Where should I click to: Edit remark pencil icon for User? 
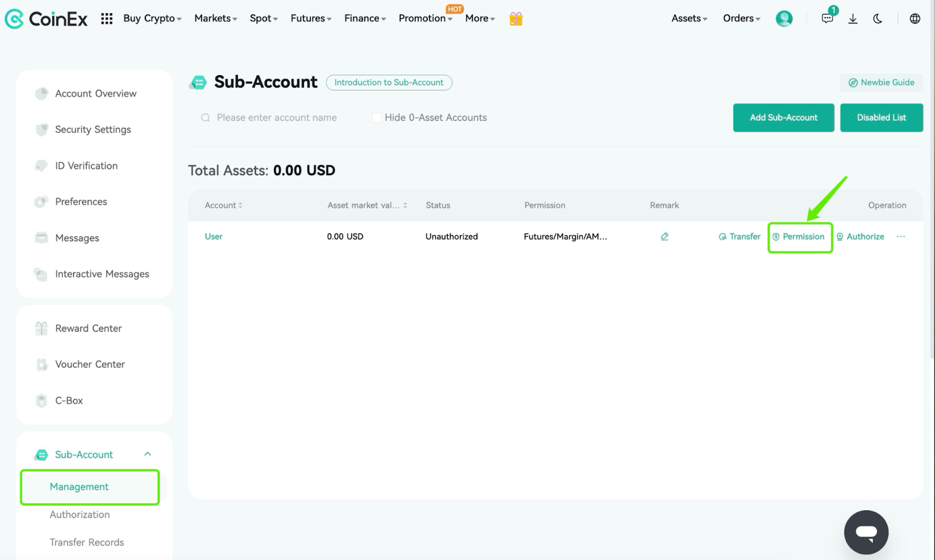click(x=664, y=236)
